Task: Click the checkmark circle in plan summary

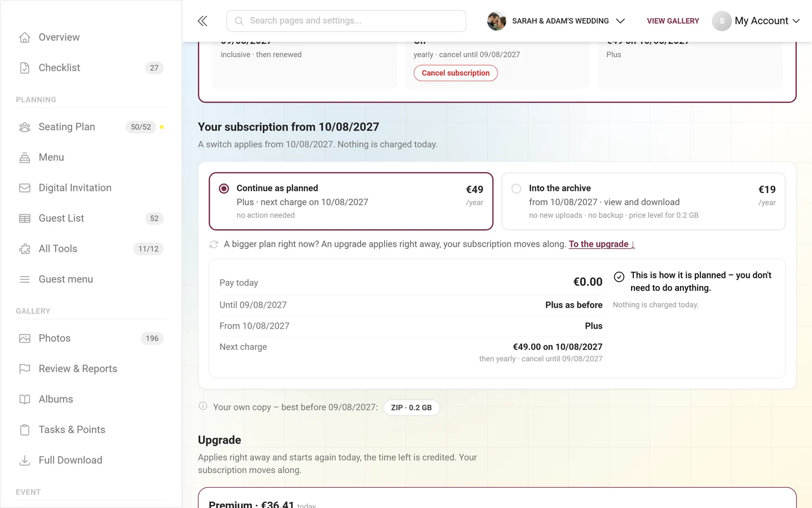Action: pos(619,277)
